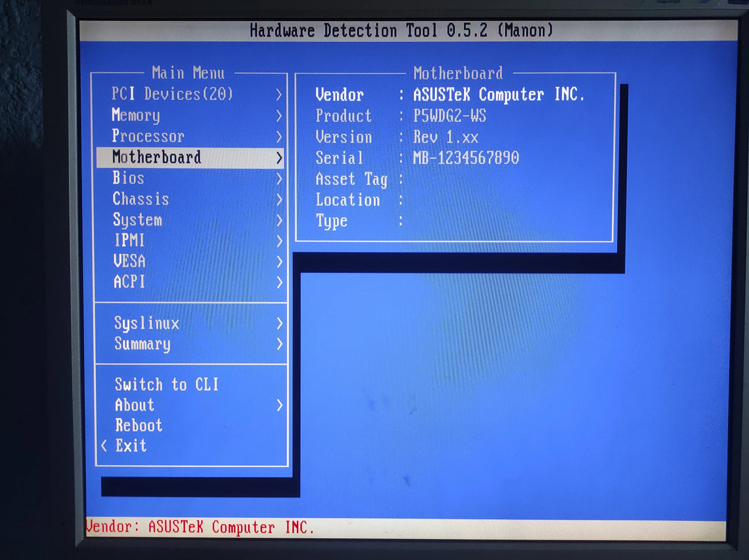
Task: Open the IPMI menu entry
Action: (x=190, y=241)
